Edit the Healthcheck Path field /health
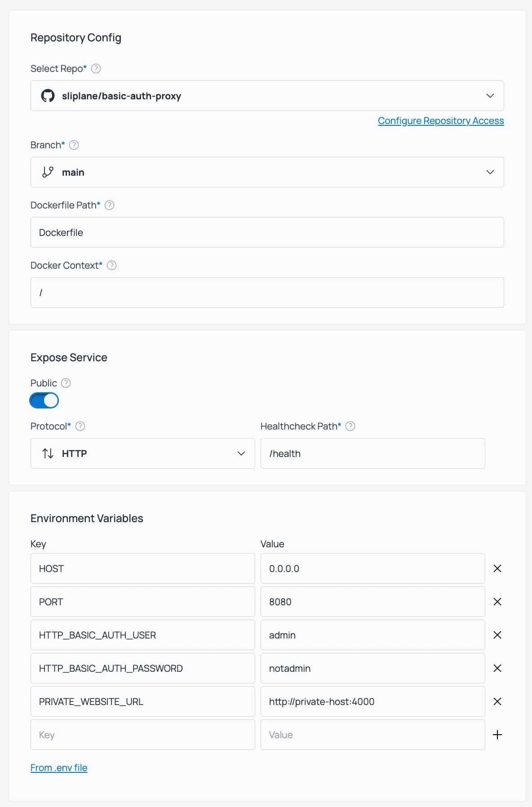The width and height of the screenshot is (532, 807). 373,453
